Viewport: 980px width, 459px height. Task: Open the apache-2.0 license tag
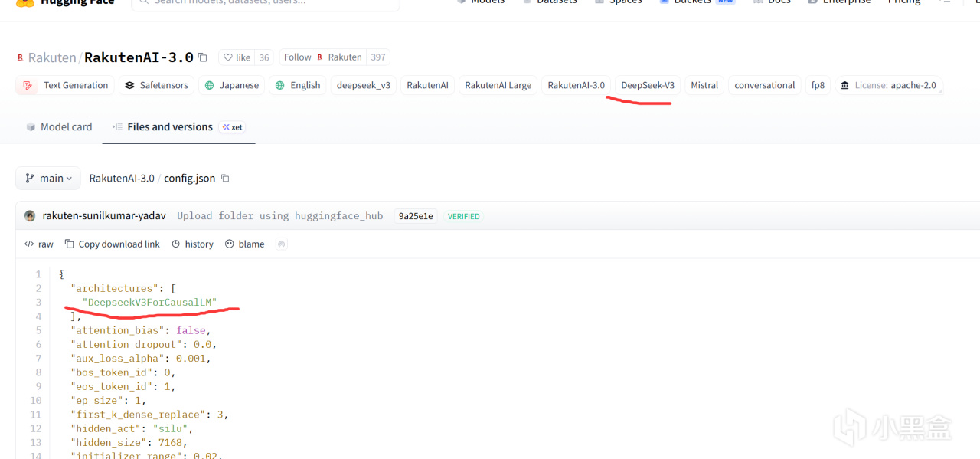pyautogui.click(x=888, y=85)
